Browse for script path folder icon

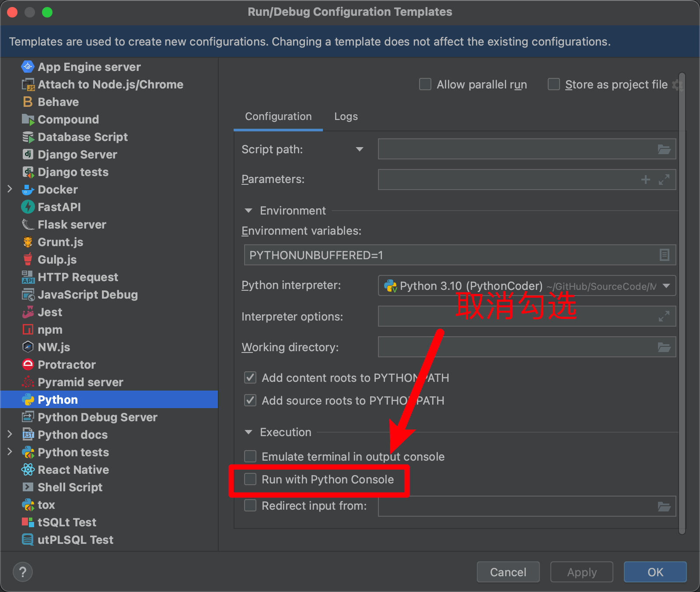[x=664, y=149]
